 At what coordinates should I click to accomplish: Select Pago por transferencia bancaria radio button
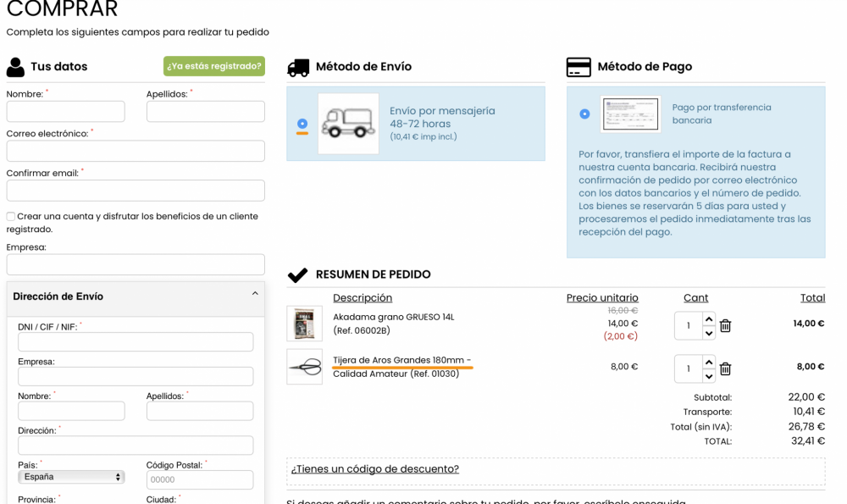(584, 114)
